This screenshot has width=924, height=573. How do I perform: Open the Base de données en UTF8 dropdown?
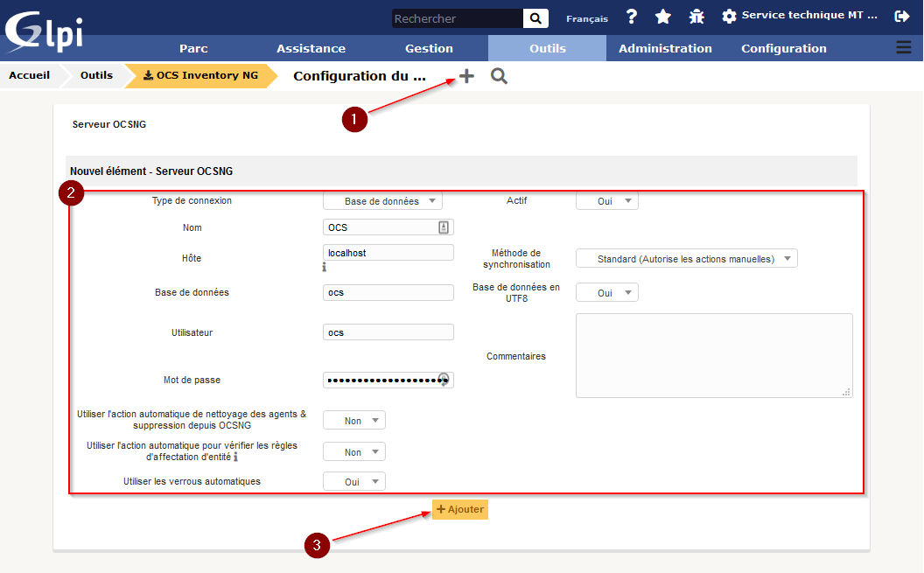coord(607,293)
